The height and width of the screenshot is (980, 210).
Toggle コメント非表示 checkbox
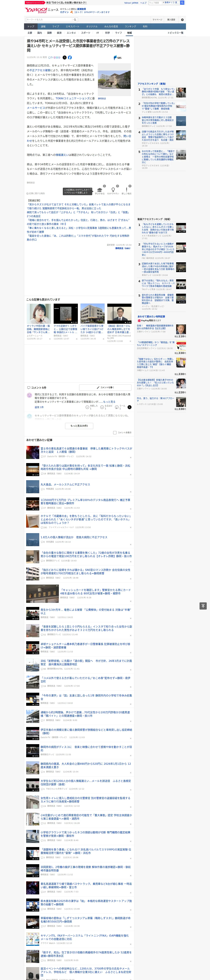coord(115,432)
